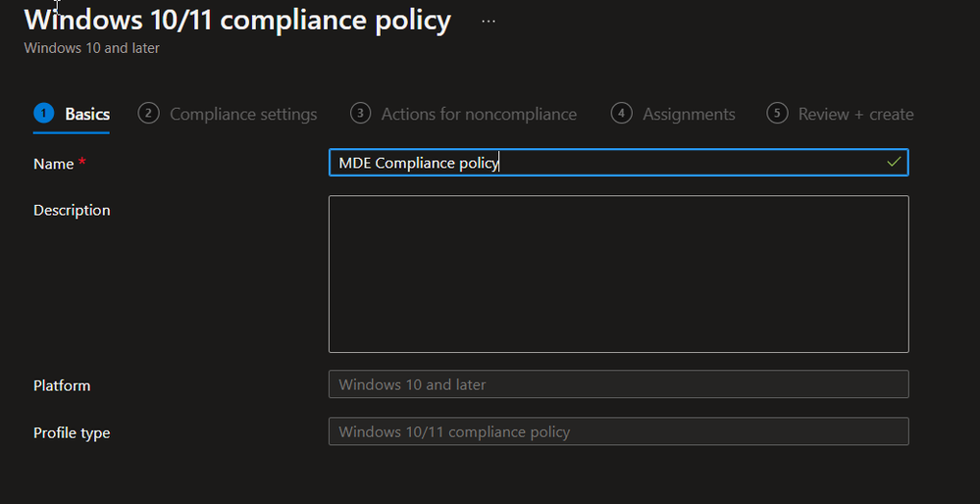Image resolution: width=980 pixels, height=504 pixels.
Task: Click the green validation checkmark in Name field
Action: click(x=894, y=163)
